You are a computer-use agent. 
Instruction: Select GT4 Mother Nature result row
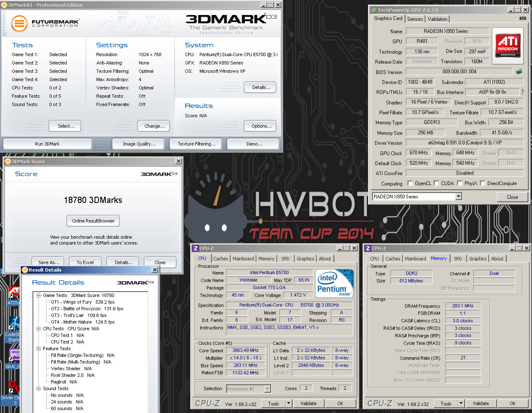pyautogui.click(x=82, y=322)
